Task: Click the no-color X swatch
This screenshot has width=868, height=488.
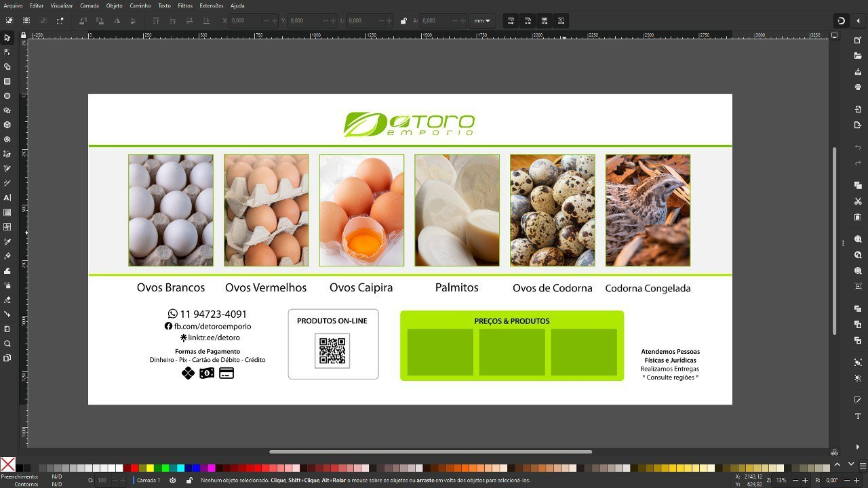Action: (x=7, y=464)
